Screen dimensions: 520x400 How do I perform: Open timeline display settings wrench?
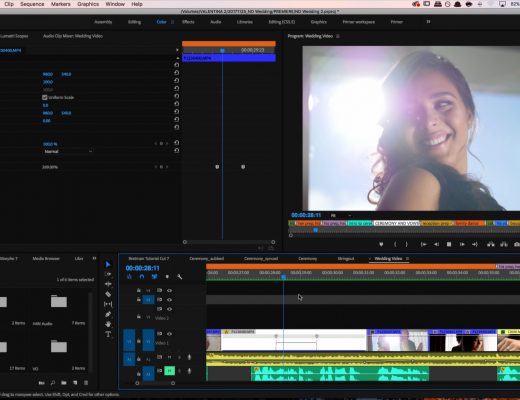pos(180,277)
